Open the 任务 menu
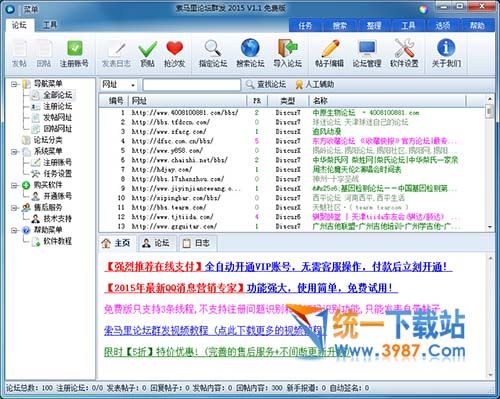This screenshot has width=500, height=399. pos(305,26)
